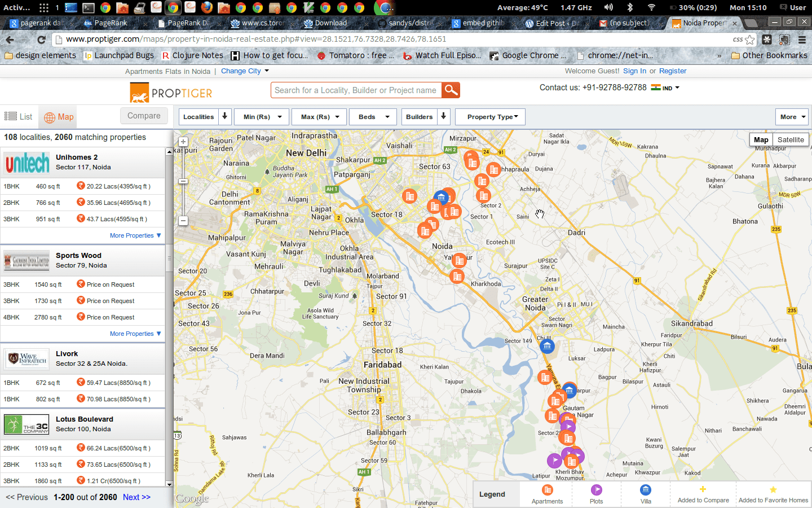The height and width of the screenshot is (508, 812).
Task: Click the Added to Favorite Homes star
Action: pyautogui.click(x=773, y=489)
